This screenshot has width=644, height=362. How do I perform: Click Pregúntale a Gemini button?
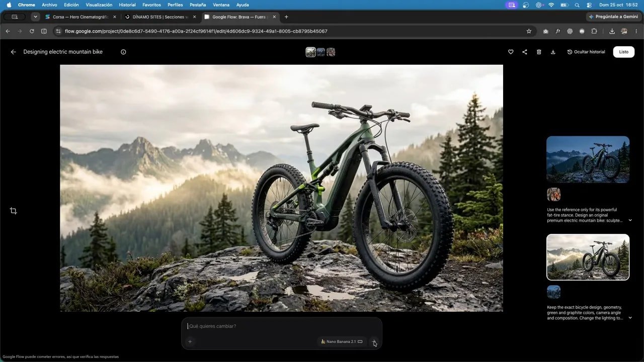click(613, 17)
